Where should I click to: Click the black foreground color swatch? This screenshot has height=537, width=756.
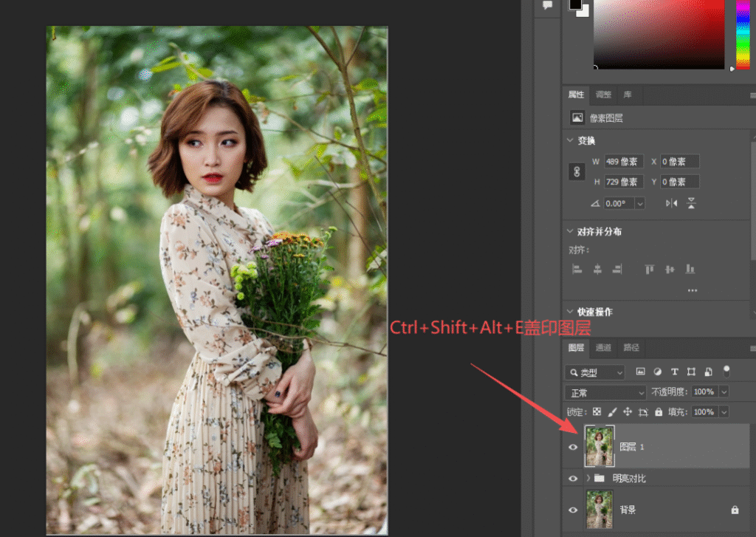(574, 4)
